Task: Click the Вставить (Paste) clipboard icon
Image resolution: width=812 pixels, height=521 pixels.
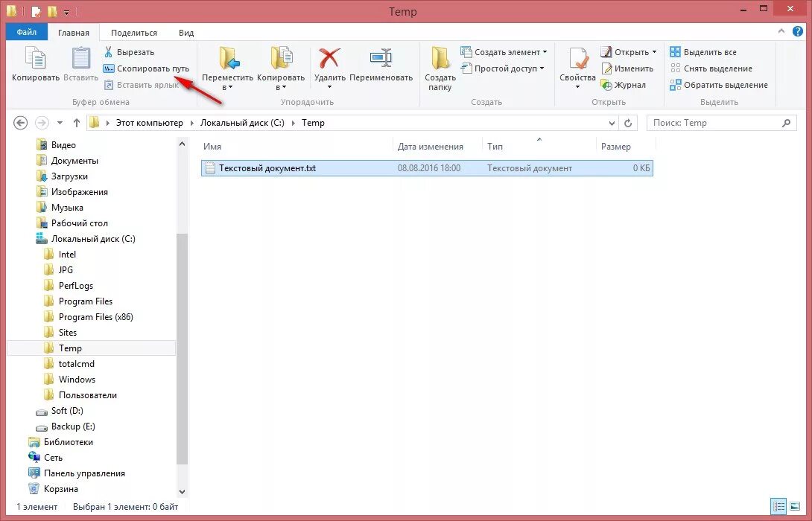Action: [80, 64]
